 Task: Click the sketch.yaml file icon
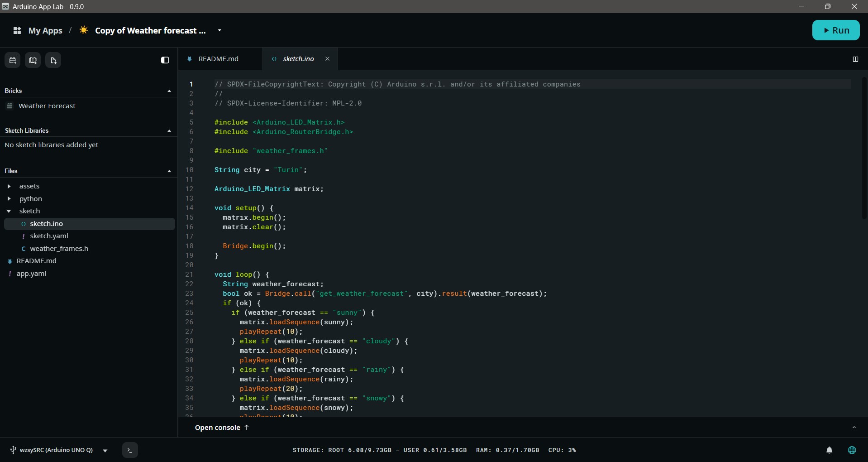24,236
